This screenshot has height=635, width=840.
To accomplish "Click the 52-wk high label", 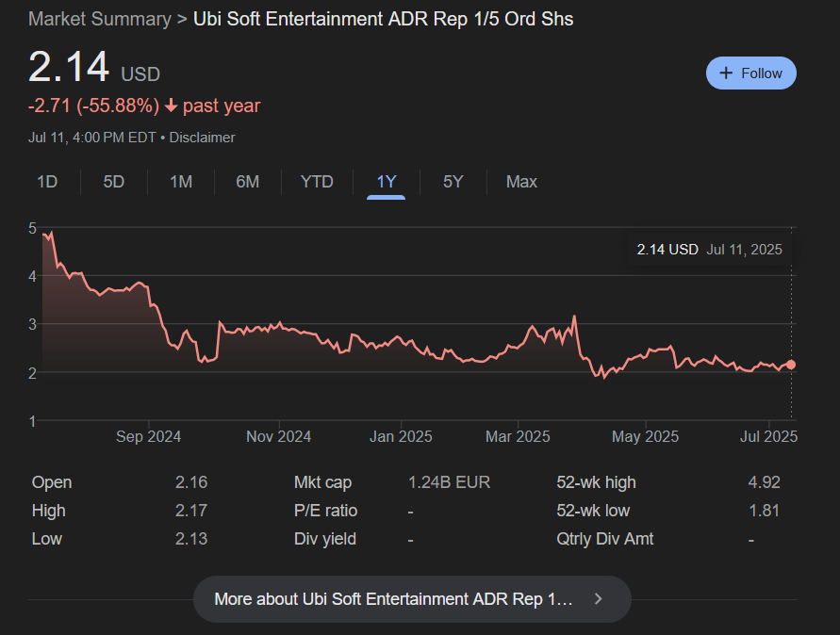I will pos(596,482).
